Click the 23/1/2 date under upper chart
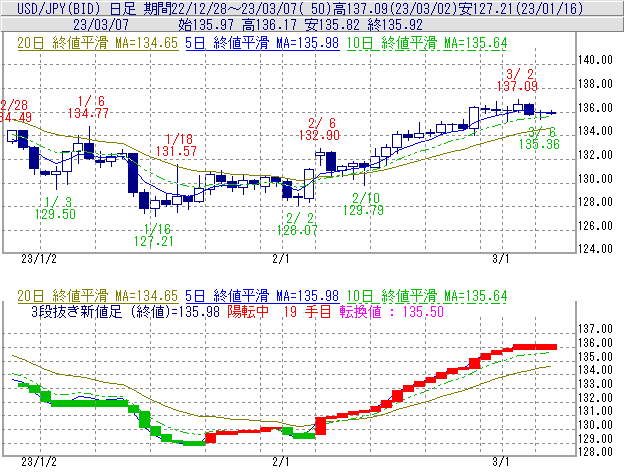The height and width of the screenshot is (475, 624). (39, 259)
